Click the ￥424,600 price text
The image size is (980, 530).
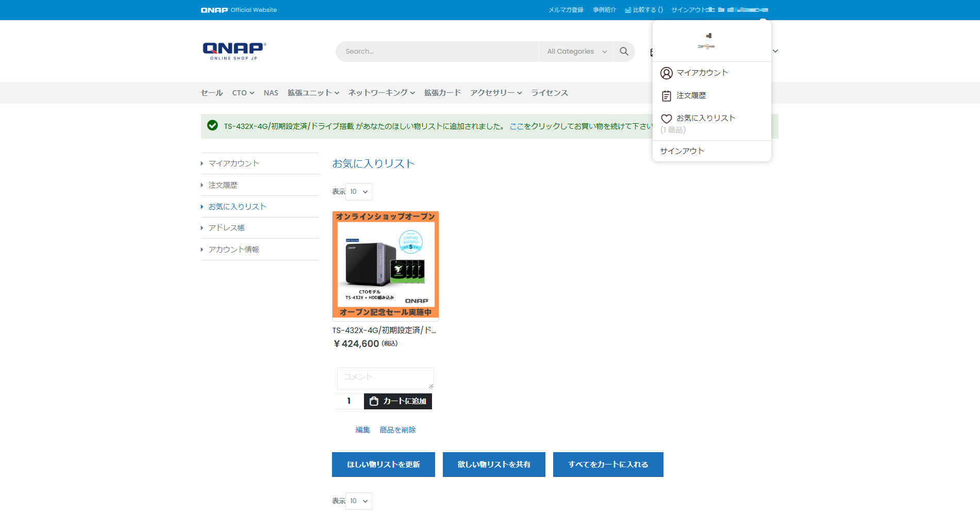[x=356, y=344]
